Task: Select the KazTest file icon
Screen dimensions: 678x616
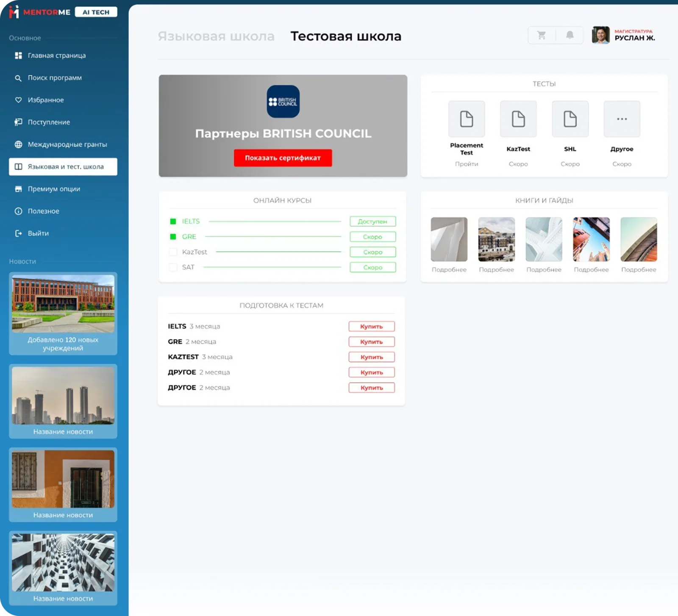Action: (x=518, y=119)
